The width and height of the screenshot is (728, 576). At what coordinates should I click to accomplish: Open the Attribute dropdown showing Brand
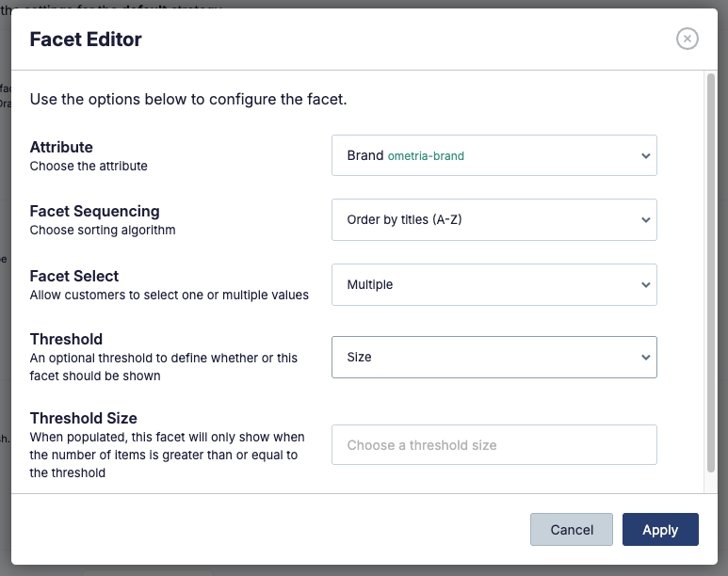pos(494,155)
